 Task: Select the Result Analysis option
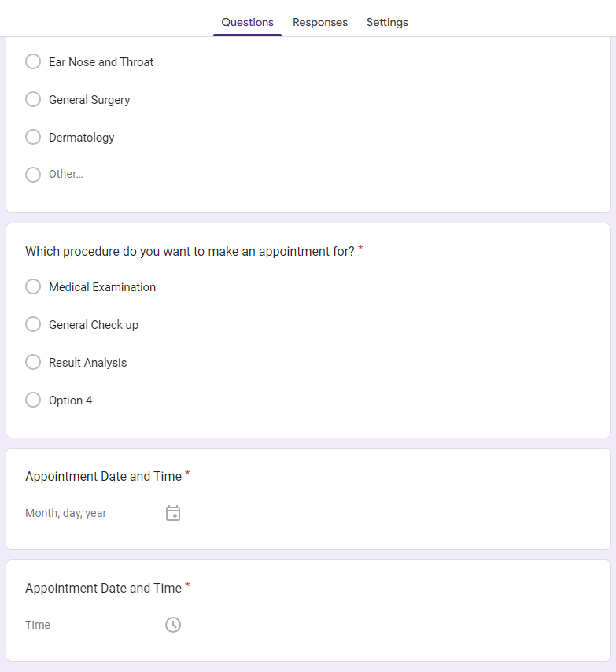click(x=33, y=362)
